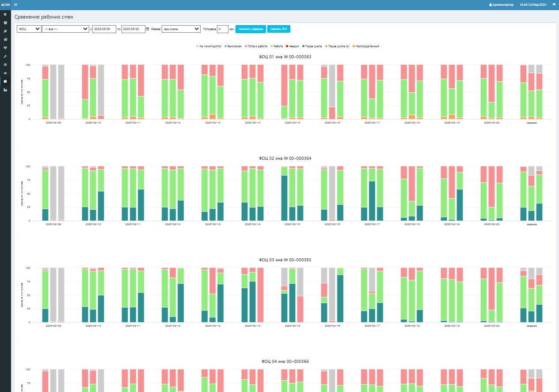Click the last date label under ФОЦ 02 chart

[491, 224]
